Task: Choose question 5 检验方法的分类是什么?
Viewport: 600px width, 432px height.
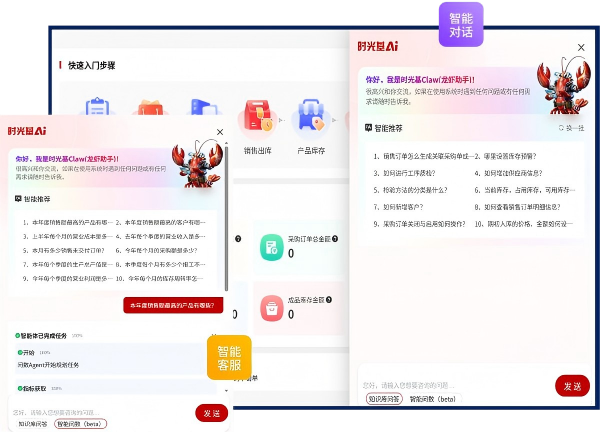Action: pos(410,190)
